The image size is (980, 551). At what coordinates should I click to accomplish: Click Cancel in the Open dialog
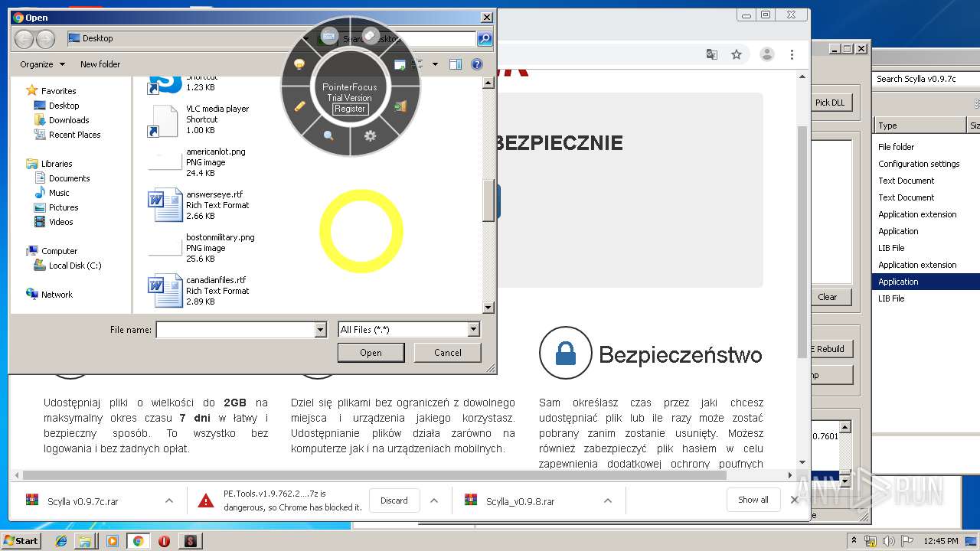(448, 353)
